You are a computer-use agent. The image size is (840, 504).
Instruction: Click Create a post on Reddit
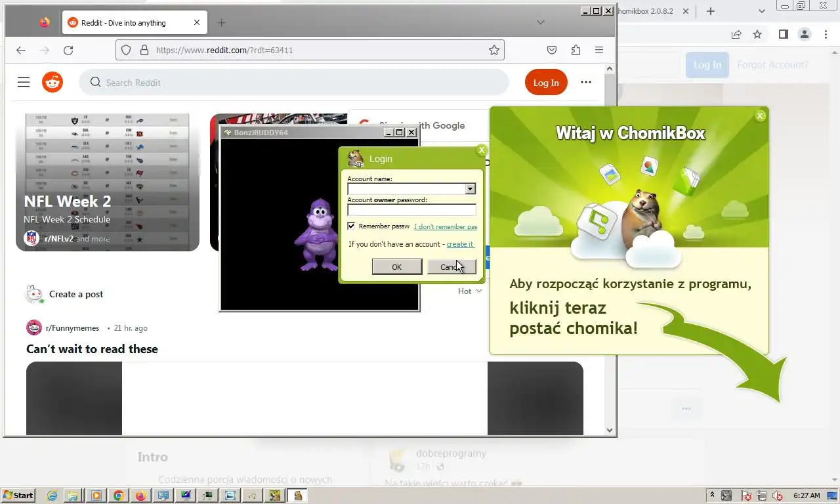point(76,294)
